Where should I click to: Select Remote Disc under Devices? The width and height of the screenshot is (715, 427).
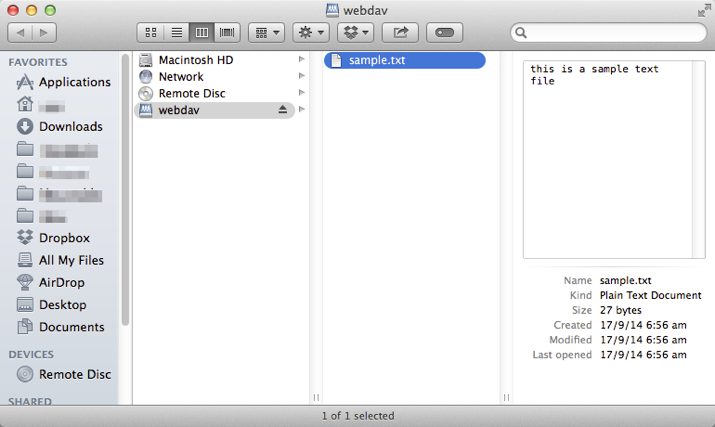tap(64, 374)
